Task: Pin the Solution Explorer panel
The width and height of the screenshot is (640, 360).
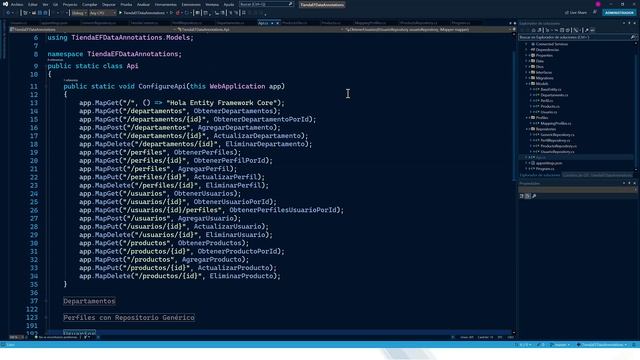Action: (x=629, y=23)
